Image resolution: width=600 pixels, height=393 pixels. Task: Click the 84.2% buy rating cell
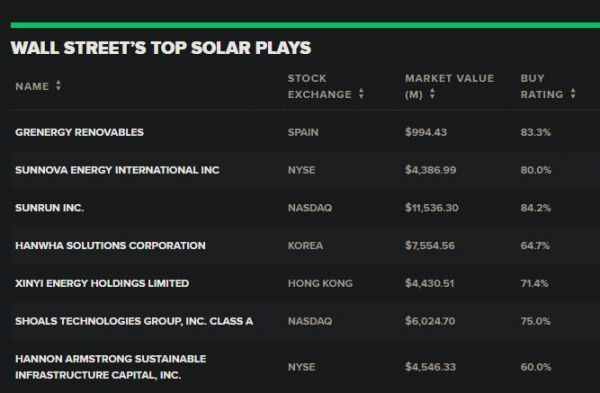point(536,208)
